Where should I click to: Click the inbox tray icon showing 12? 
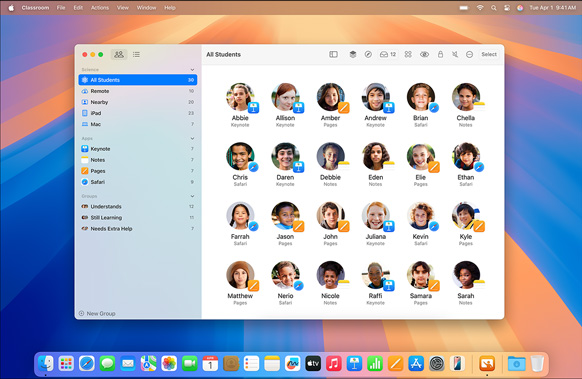click(388, 55)
